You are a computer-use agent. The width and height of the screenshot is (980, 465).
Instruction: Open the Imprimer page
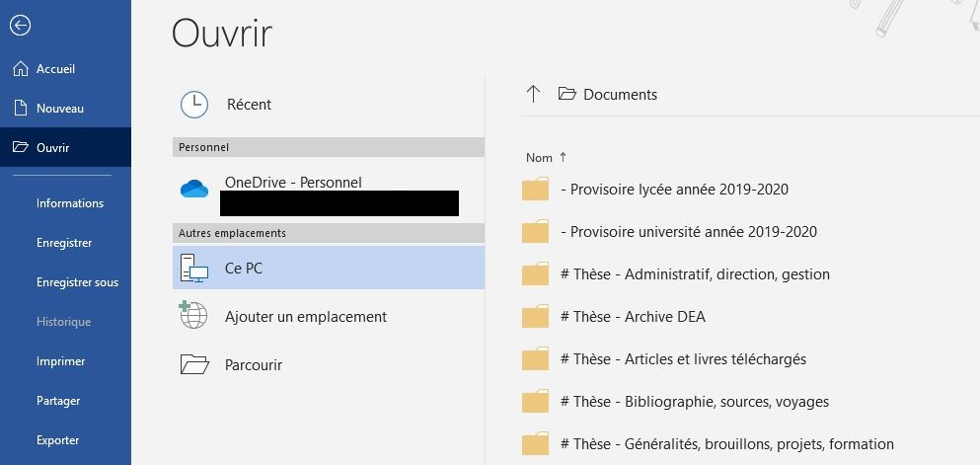point(60,361)
